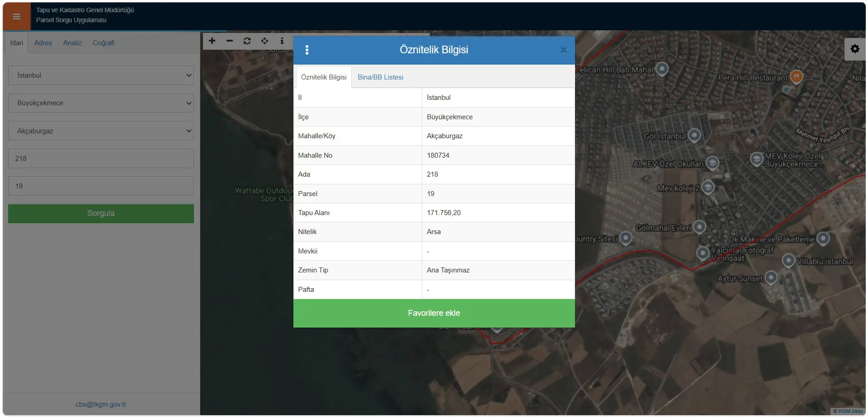This screenshot has height=417, width=868.
Task: Open the settings gear on the map
Action: tap(855, 49)
